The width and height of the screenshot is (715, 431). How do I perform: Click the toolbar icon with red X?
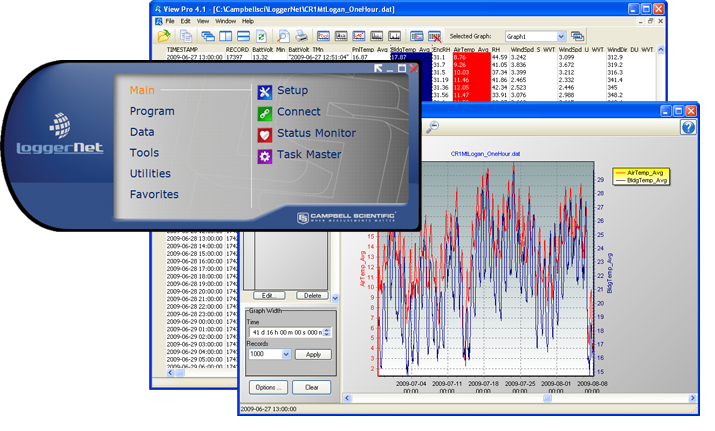tap(435, 36)
